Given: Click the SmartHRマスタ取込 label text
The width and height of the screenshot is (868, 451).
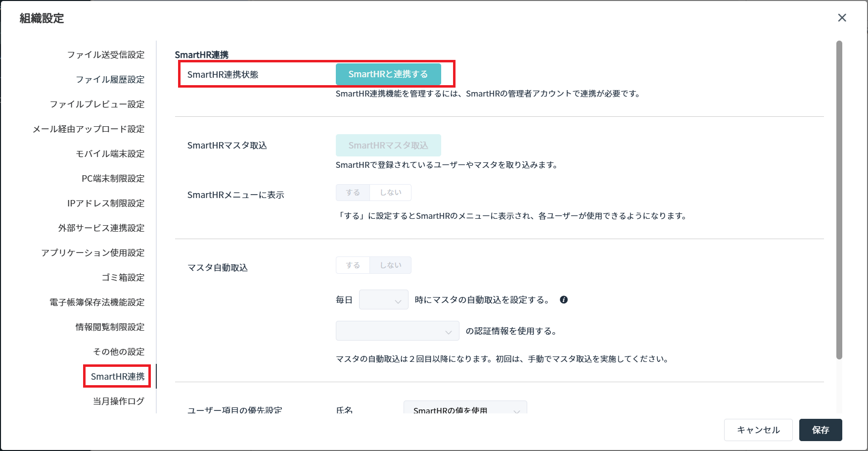Looking at the screenshot, I should click(x=227, y=146).
